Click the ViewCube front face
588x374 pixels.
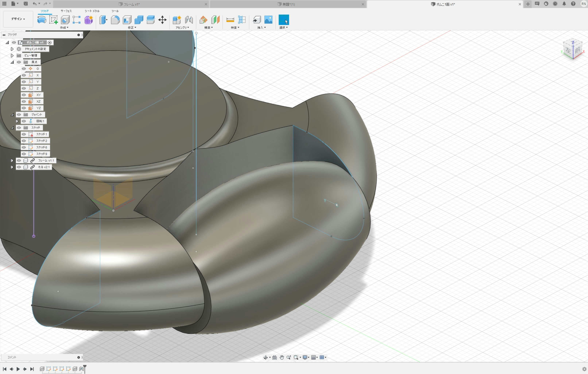[577, 50]
